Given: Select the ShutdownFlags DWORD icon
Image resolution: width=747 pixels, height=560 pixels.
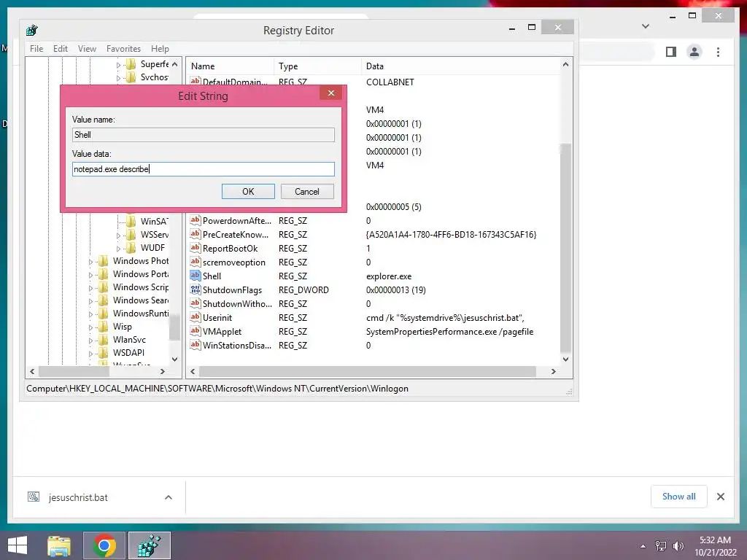Looking at the screenshot, I should 195,289.
